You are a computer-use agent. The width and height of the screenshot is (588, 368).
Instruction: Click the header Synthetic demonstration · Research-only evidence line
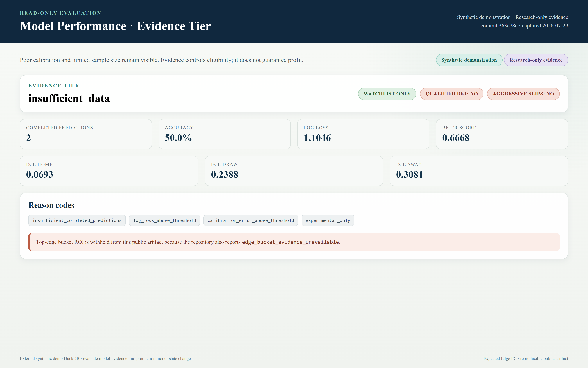point(512,17)
